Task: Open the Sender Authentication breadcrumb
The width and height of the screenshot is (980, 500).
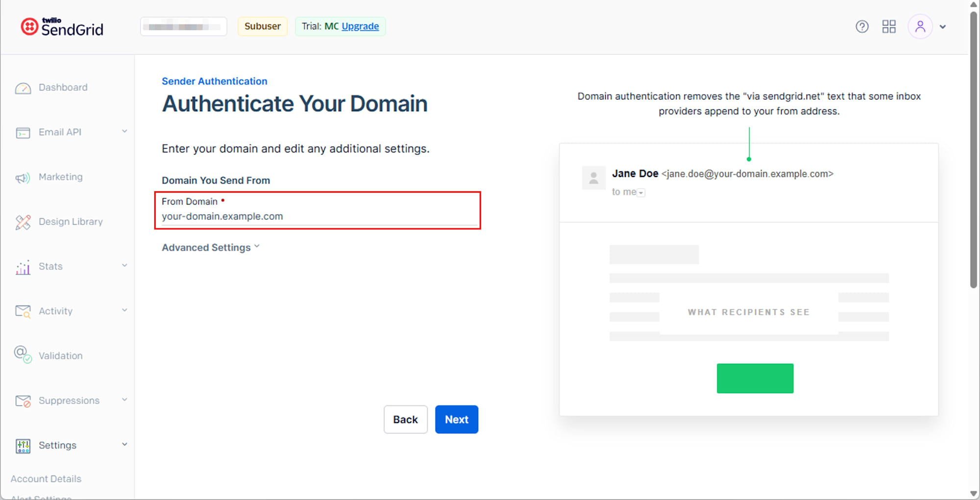Action: coord(215,81)
